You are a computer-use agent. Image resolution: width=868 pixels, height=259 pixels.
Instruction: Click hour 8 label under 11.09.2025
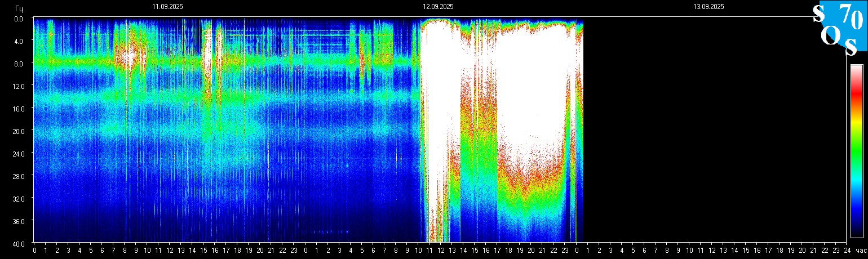(125, 251)
